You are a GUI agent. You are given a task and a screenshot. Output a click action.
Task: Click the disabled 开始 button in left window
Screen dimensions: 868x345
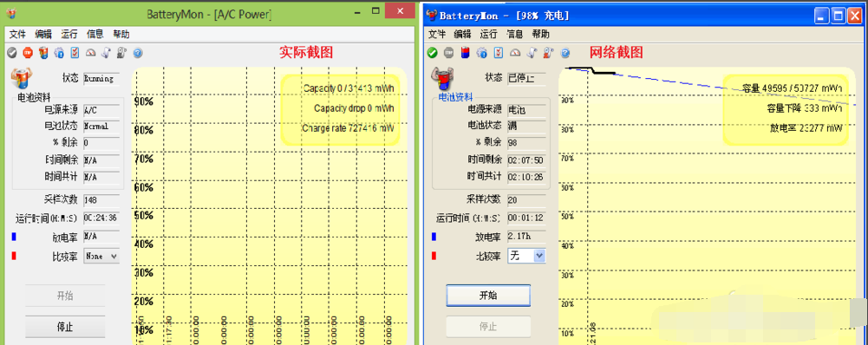point(65,296)
